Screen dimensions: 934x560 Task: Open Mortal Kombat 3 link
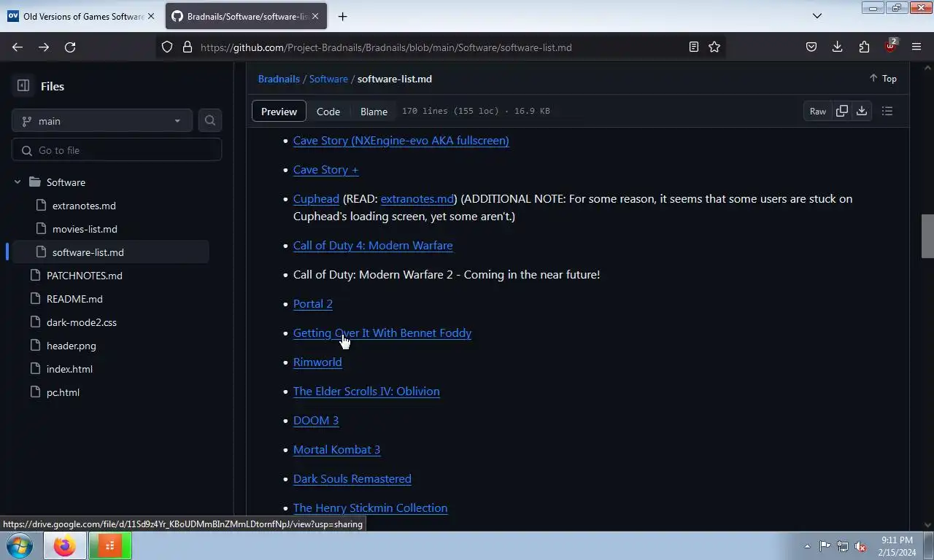(x=336, y=449)
